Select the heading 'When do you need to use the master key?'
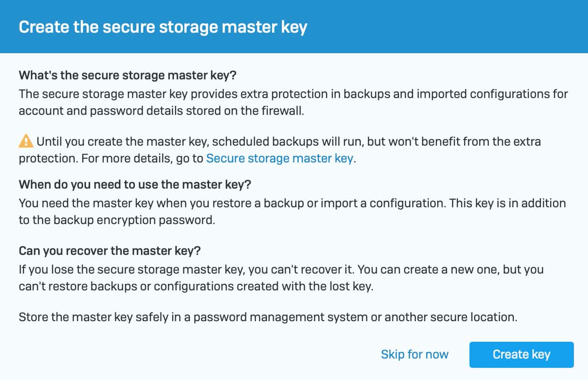 tap(135, 184)
